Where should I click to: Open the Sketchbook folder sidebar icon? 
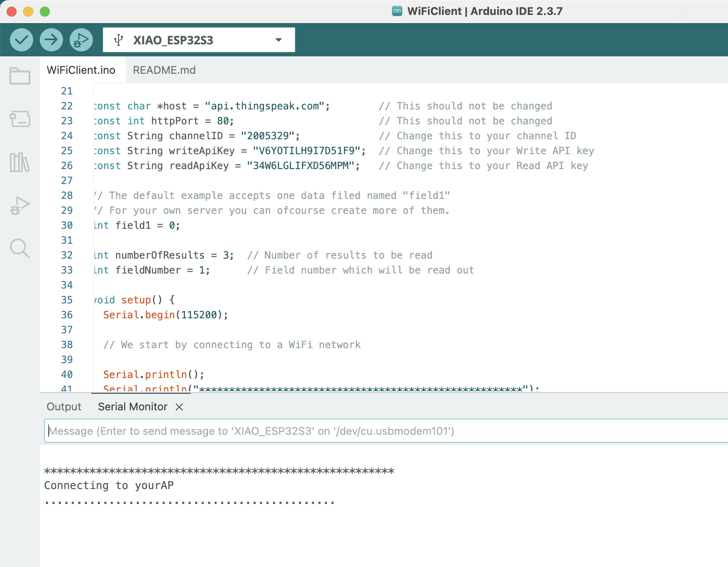coord(20,76)
